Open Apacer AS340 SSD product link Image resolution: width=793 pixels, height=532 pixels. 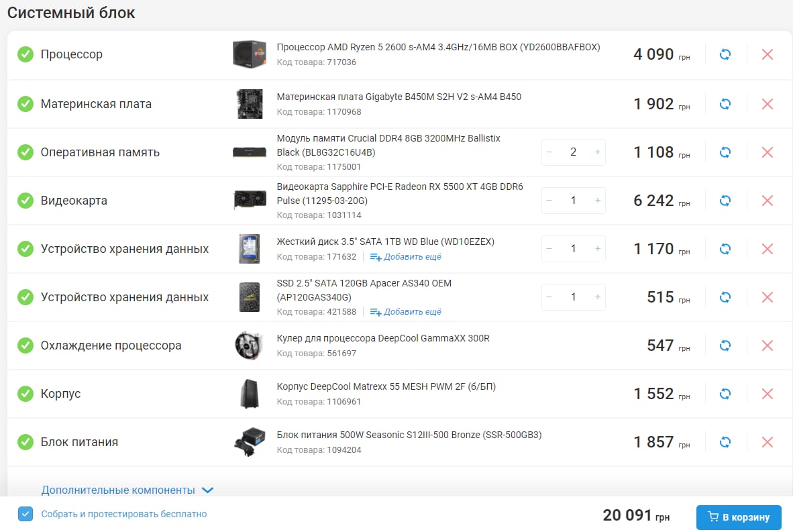[x=364, y=290]
